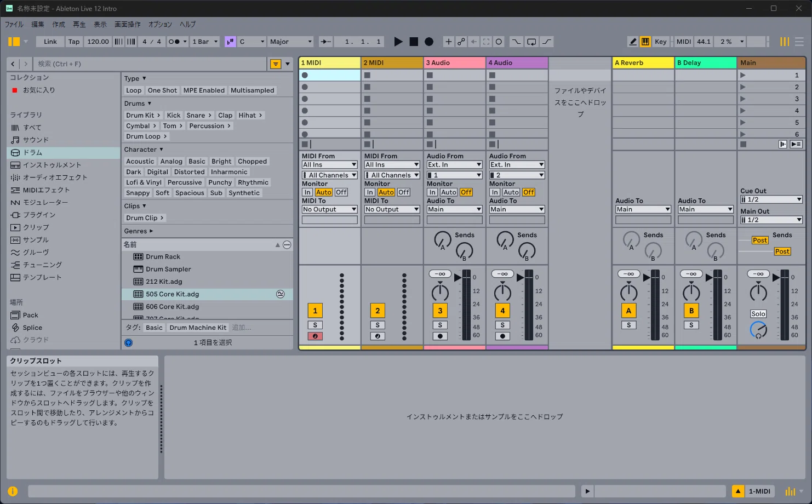
Task: Click the browser search field
Action: 151,64
